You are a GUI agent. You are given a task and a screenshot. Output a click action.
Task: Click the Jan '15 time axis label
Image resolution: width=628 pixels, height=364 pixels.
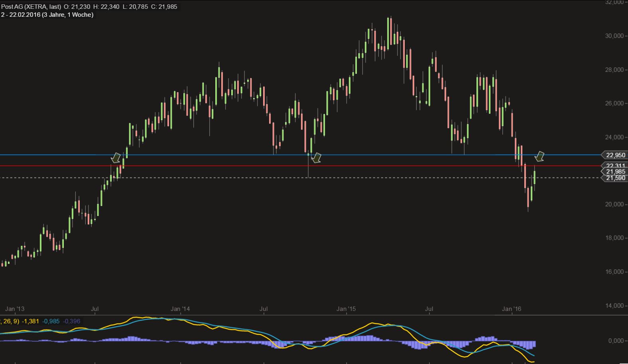(346, 309)
